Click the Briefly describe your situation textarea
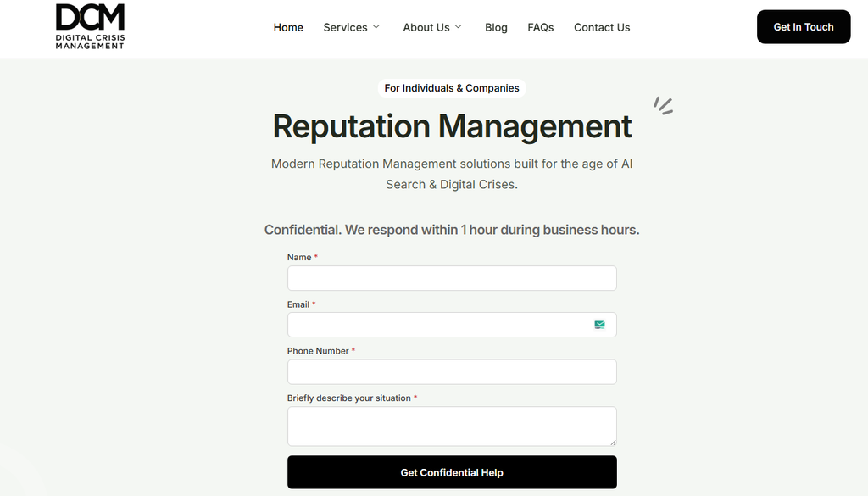 452,426
